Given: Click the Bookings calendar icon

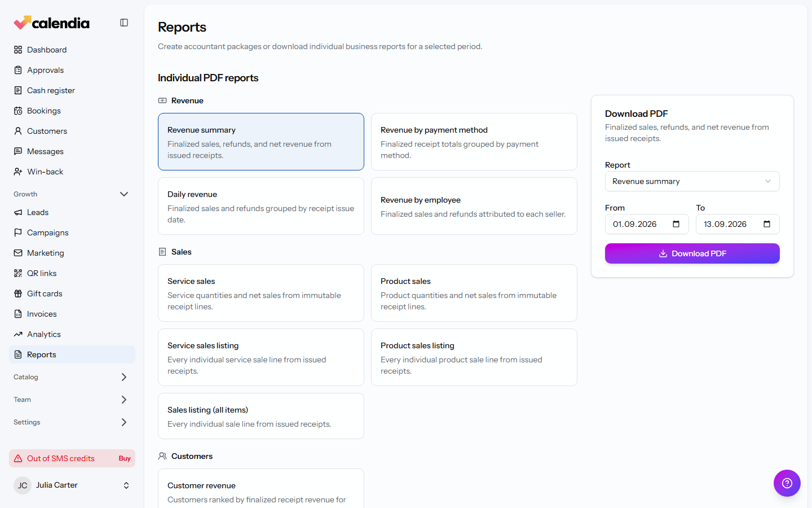Looking at the screenshot, I should tap(18, 111).
